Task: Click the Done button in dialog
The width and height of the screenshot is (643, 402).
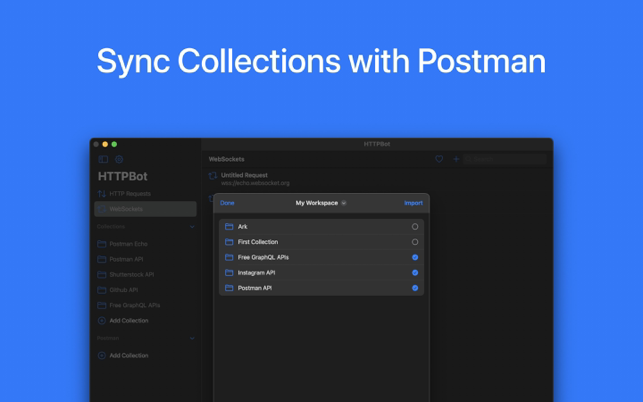Action: coord(227,203)
